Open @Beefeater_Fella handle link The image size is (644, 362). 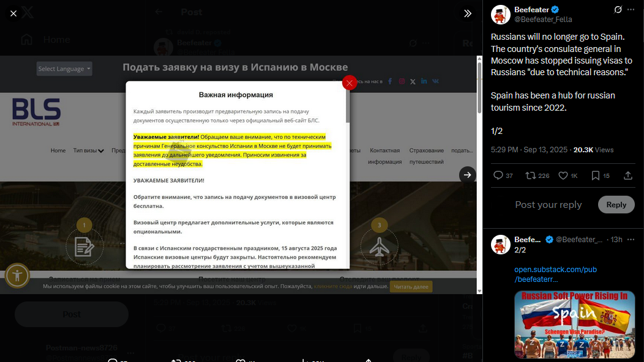543,20
